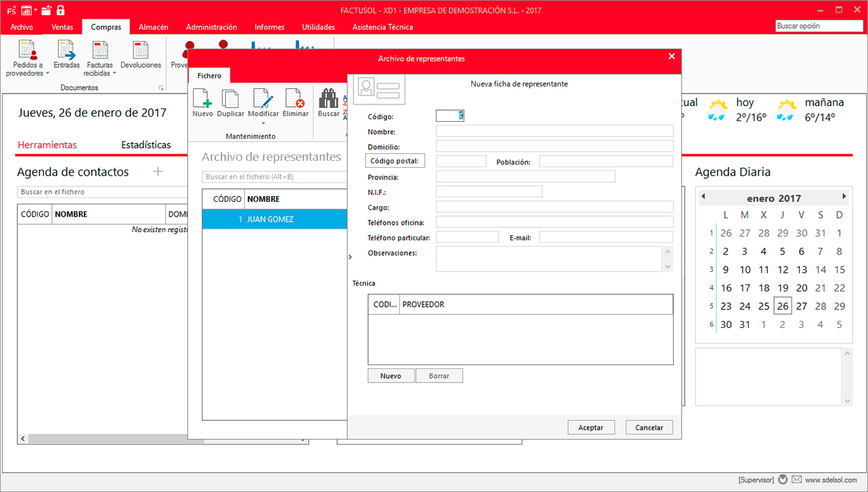The image size is (868, 492).
Task: Open the Utilidades ribbon tab
Action: [319, 27]
